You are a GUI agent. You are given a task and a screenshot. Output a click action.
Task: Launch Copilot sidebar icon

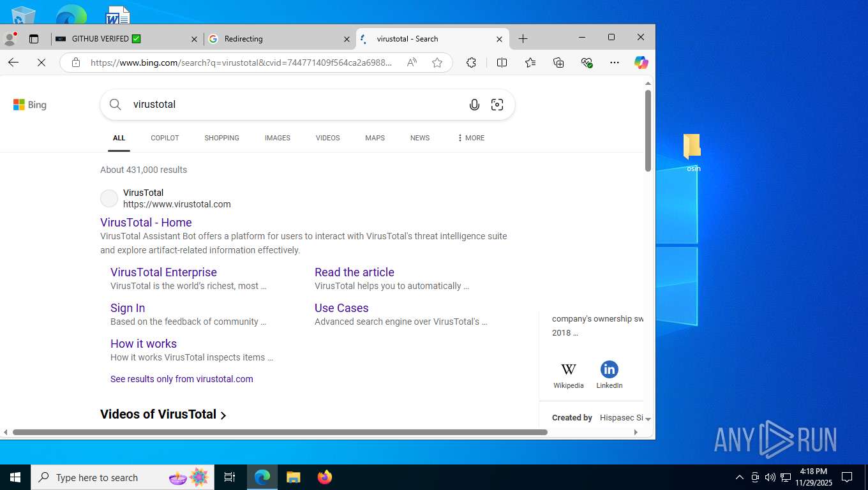(641, 63)
